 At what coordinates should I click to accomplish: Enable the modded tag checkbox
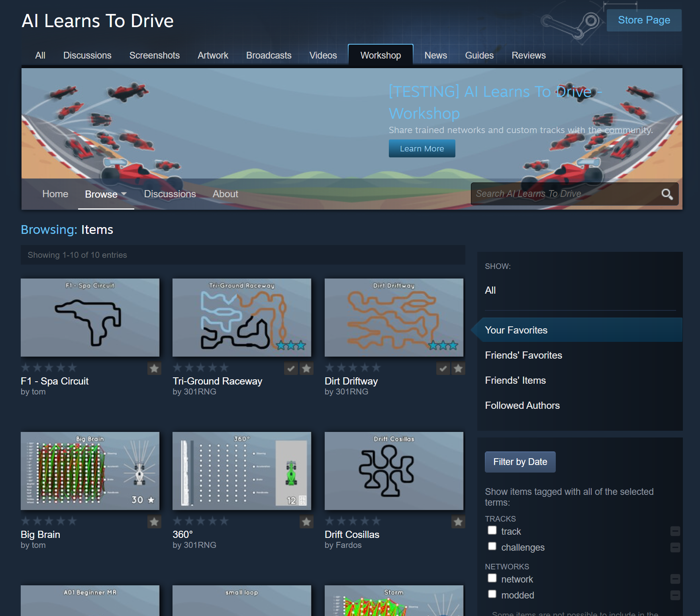pos(492,594)
